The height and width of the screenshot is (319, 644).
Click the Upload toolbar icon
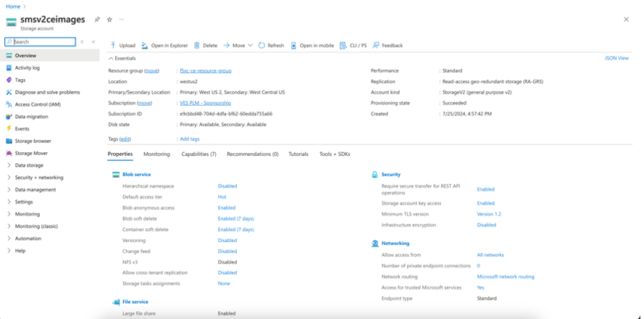click(x=113, y=45)
